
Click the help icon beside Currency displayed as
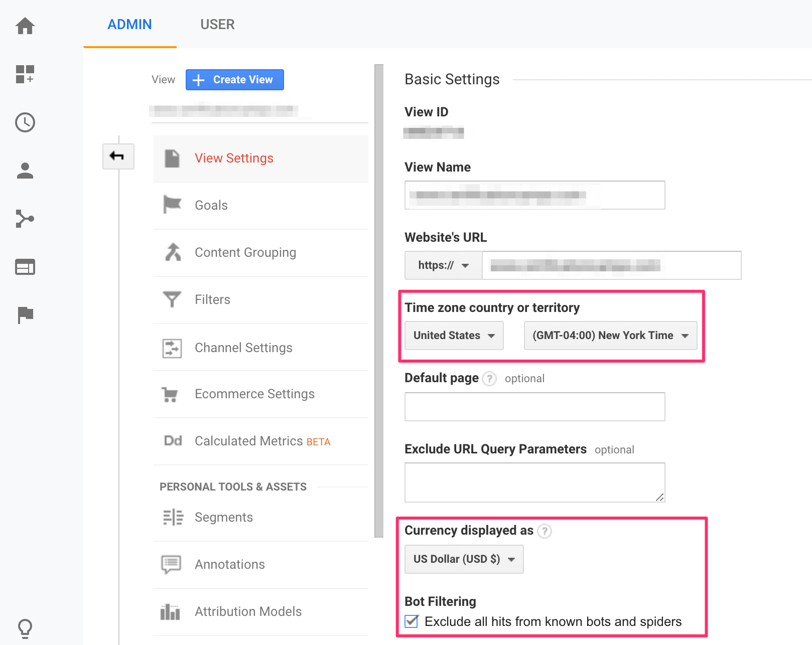(545, 531)
